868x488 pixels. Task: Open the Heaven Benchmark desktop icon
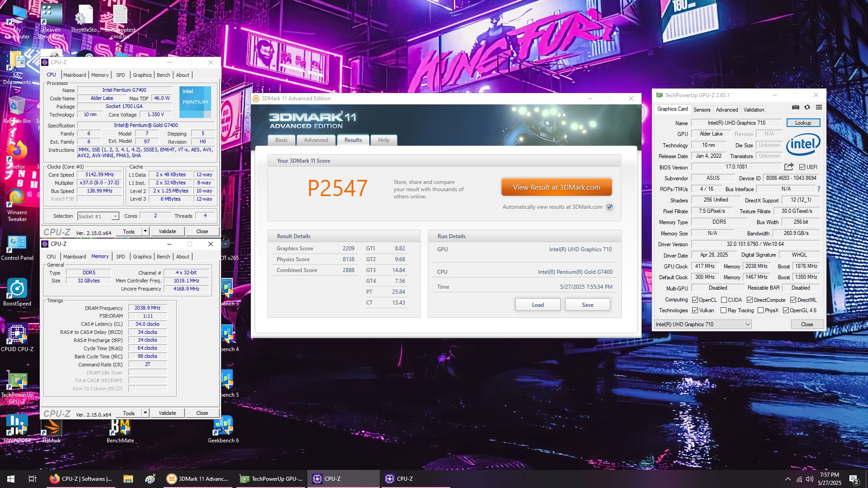(51, 21)
